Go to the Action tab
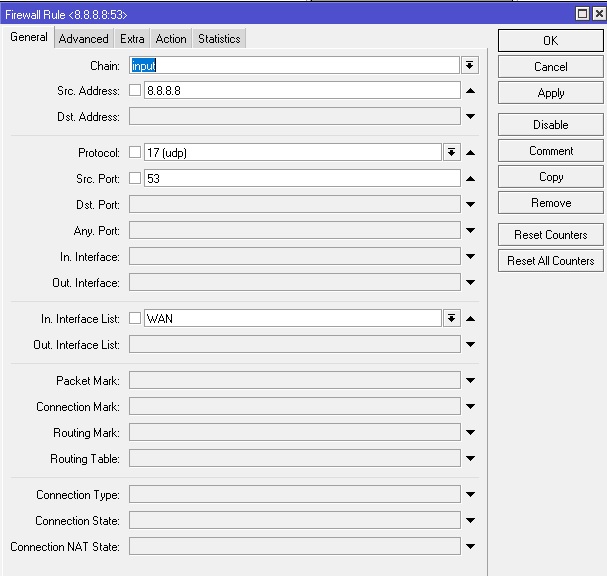Screen dimensions: 607x576 click(x=171, y=39)
